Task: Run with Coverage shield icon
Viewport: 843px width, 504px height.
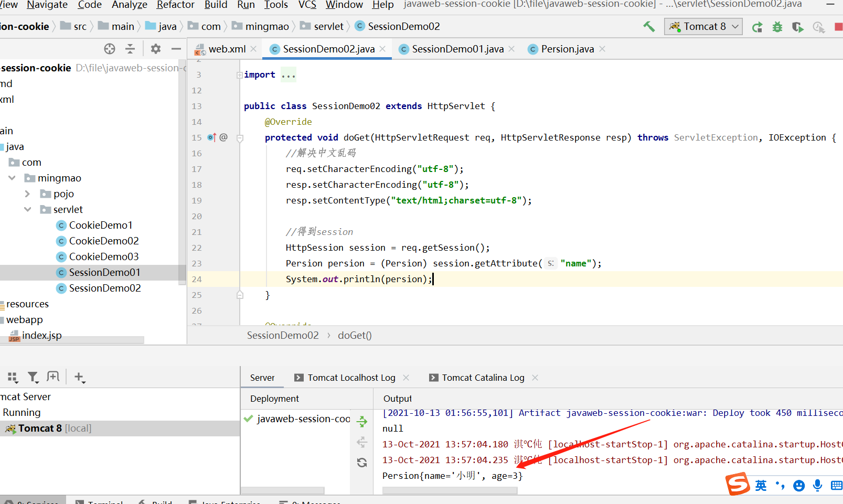Action: point(797,27)
